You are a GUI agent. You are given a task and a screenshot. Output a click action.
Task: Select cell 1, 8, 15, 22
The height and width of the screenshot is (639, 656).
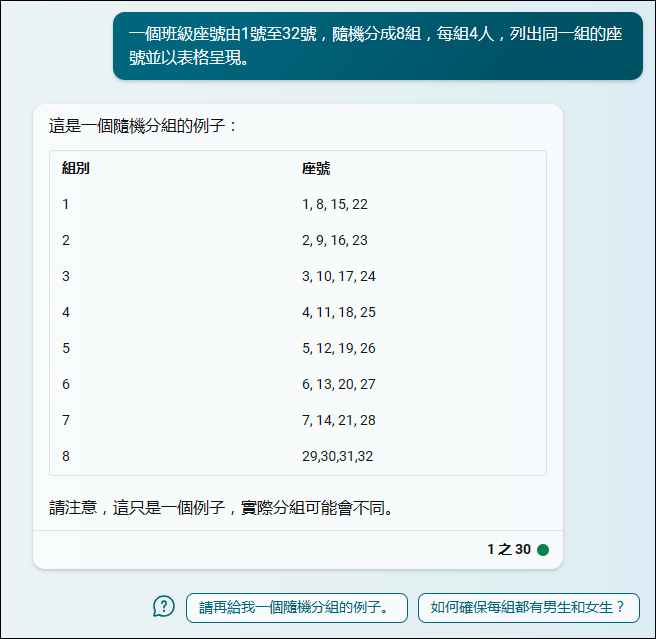[x=335, y=204]
